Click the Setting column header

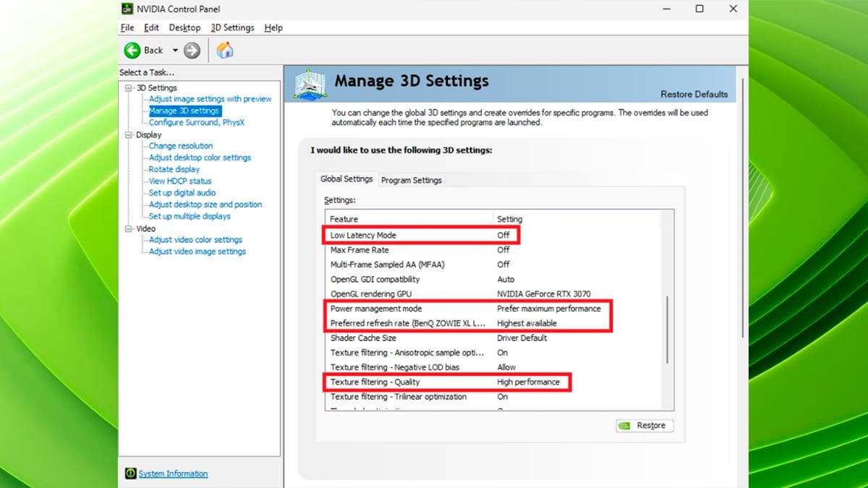tap(576, 219)
